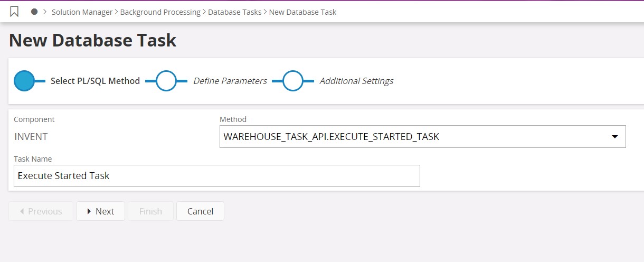Select the WAREHOUSE_TASK_API.EXECUTE_STARTED_TASK method text

pos(332,137)
